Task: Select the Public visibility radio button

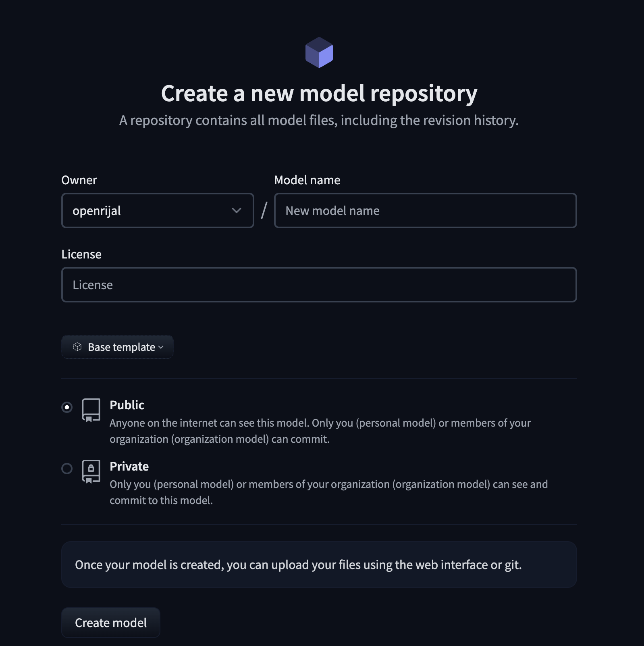Action: (67, 407)
